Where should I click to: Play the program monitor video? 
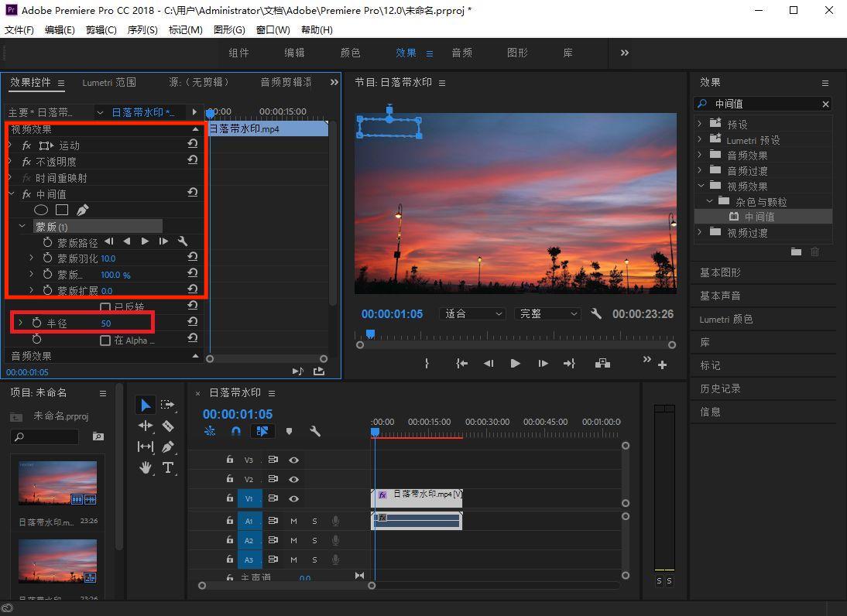515,364
